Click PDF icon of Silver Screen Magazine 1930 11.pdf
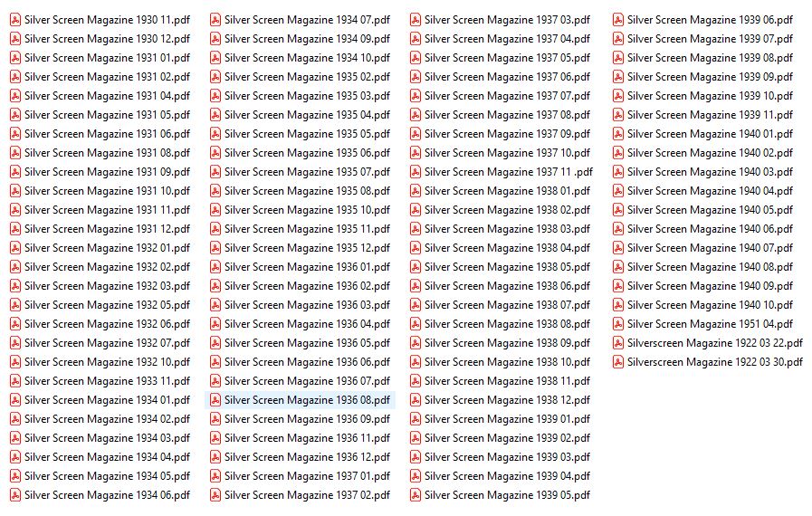 coord(15,20)
